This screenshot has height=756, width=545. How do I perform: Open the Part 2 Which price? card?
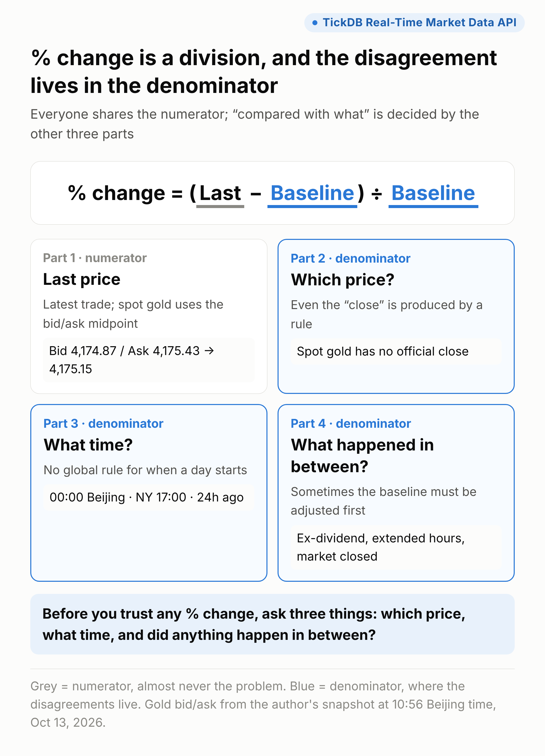396,316
